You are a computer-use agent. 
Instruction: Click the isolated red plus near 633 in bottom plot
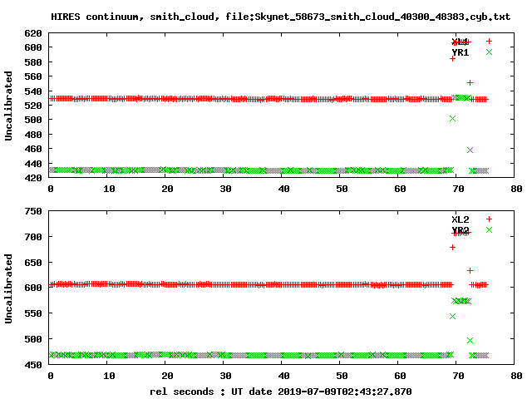(x=470, y=270)
